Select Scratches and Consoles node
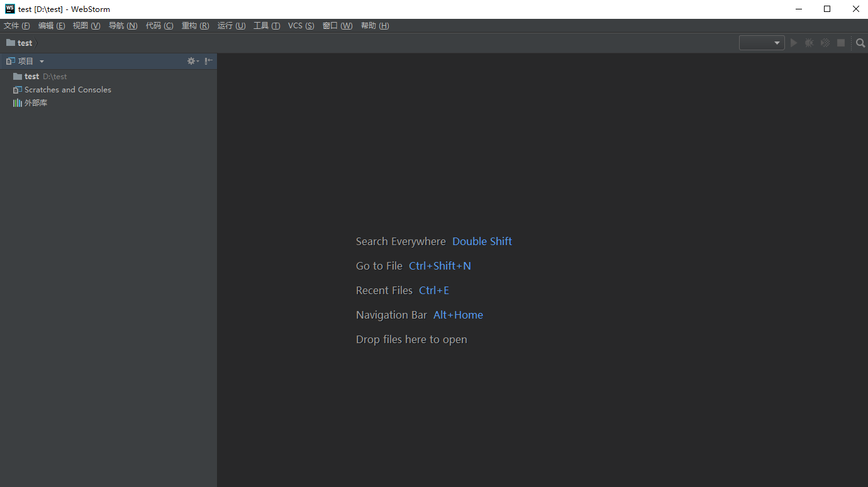Viewport: 868px width, 487px height. 67,90
